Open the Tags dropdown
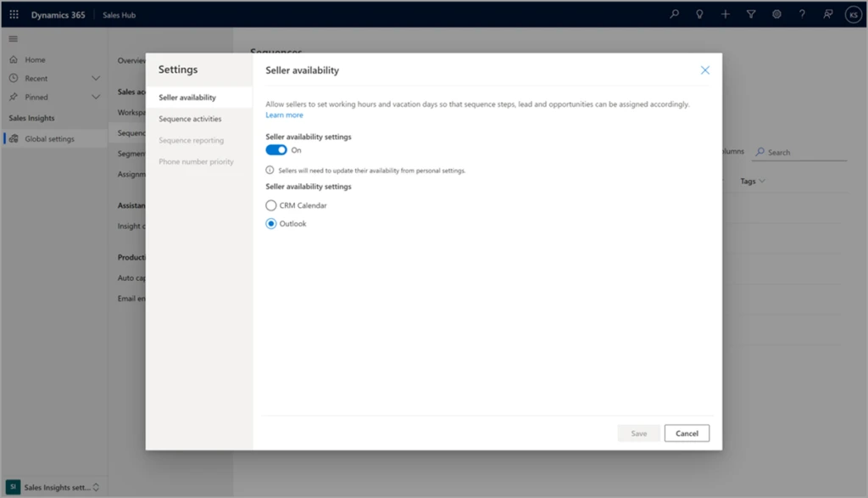 752,180
